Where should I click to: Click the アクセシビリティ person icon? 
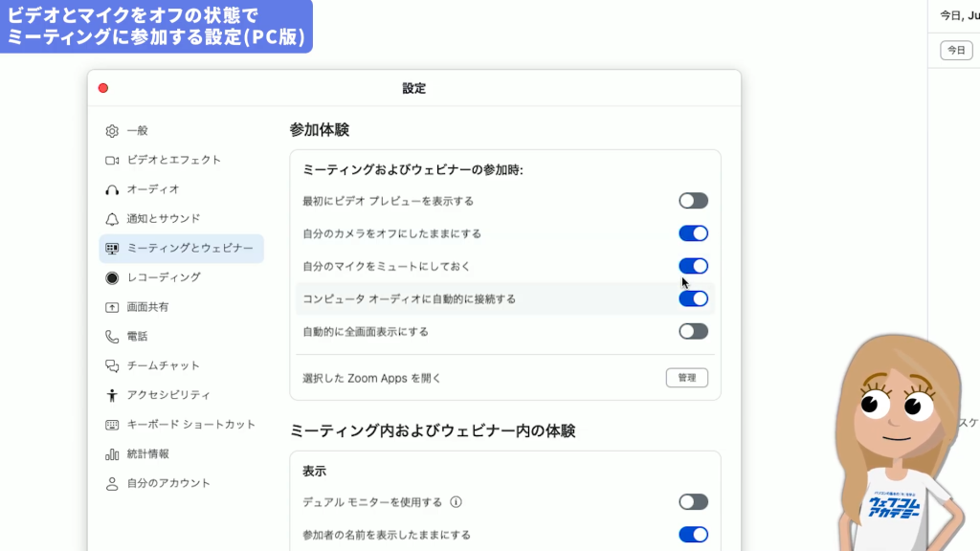coord(112,395)
